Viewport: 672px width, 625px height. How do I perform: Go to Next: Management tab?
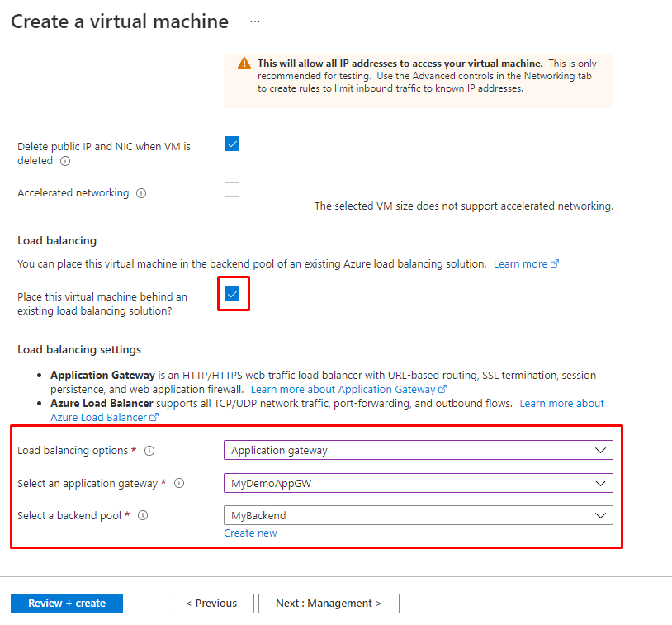click(329, 604)
